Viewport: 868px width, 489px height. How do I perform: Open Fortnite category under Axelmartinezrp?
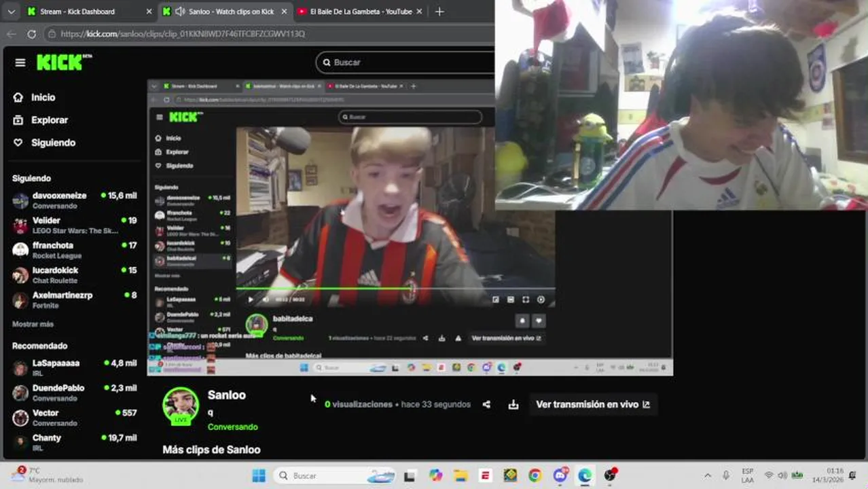(46, 306)
